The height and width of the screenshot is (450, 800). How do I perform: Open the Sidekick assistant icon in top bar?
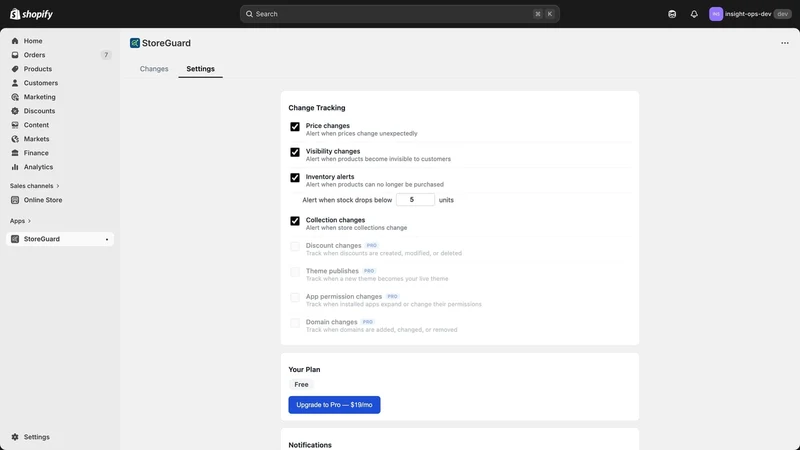point(672,14)
